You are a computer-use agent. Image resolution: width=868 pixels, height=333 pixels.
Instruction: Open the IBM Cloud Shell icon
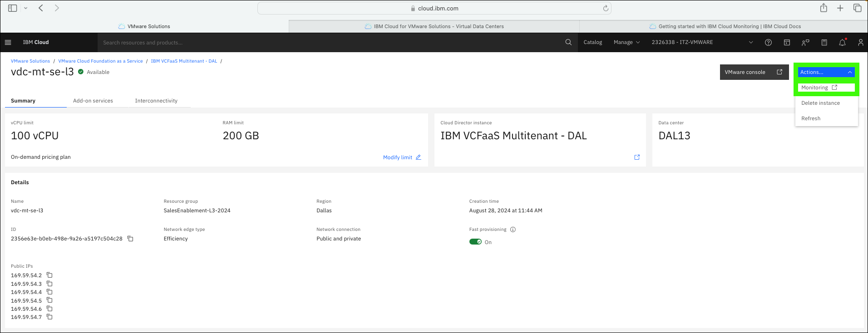pos(787,42)
